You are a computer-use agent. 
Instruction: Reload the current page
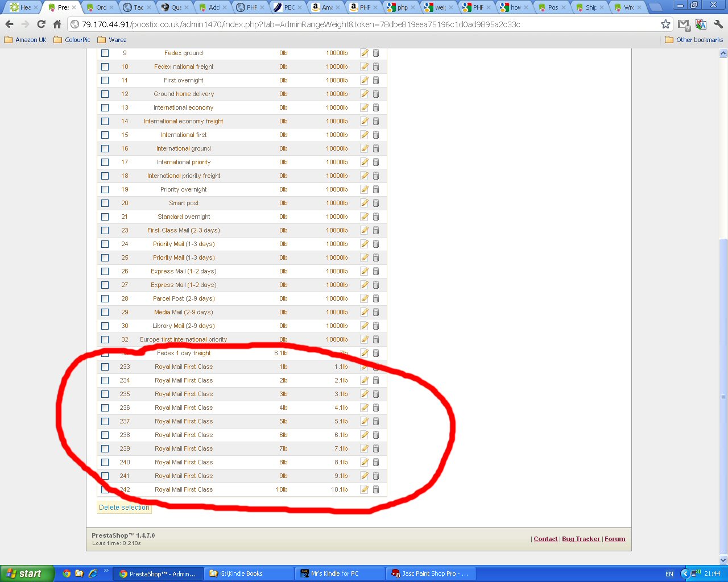(x=41, y=24)
